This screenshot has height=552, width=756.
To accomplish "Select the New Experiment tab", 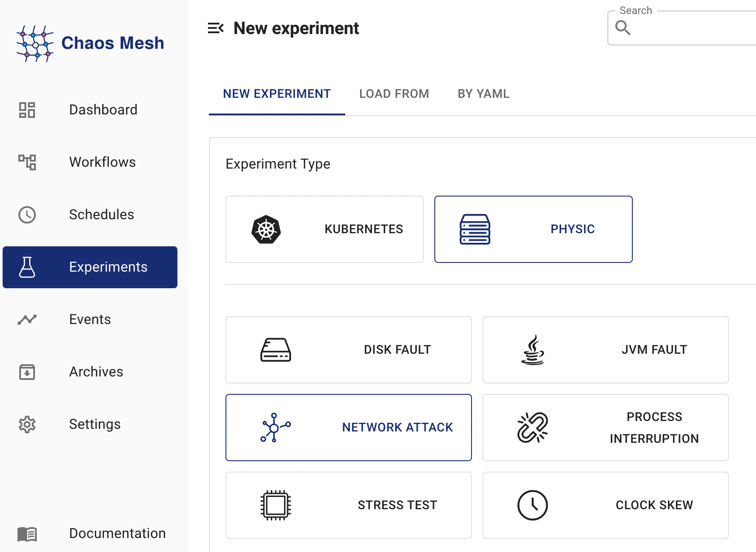I will pos(277,94).
